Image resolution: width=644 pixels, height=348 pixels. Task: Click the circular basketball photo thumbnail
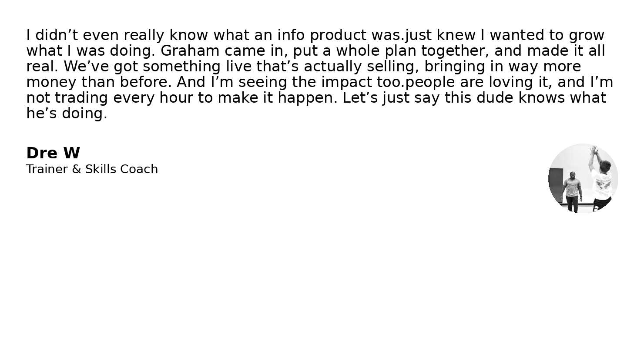tap(583, 178)
